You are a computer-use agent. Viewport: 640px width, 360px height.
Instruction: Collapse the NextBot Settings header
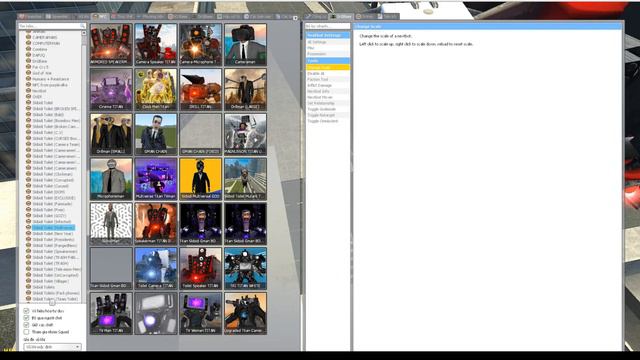point(328,35)
